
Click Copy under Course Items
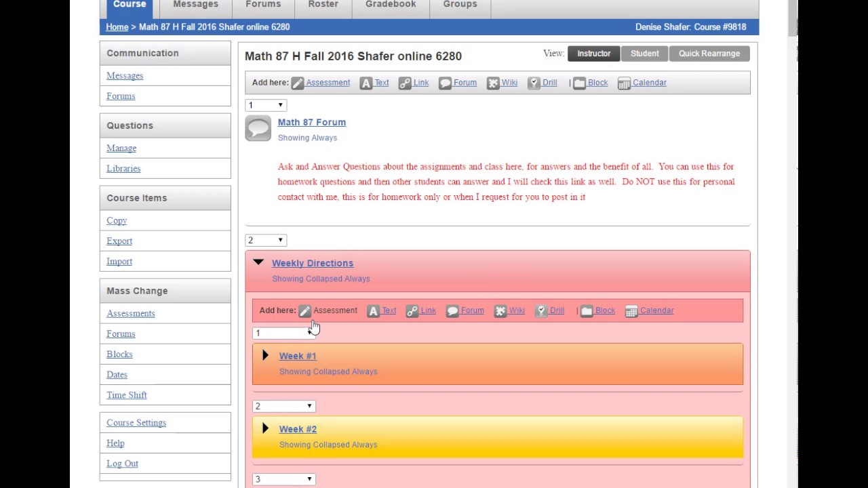click(x=117, y=221)
